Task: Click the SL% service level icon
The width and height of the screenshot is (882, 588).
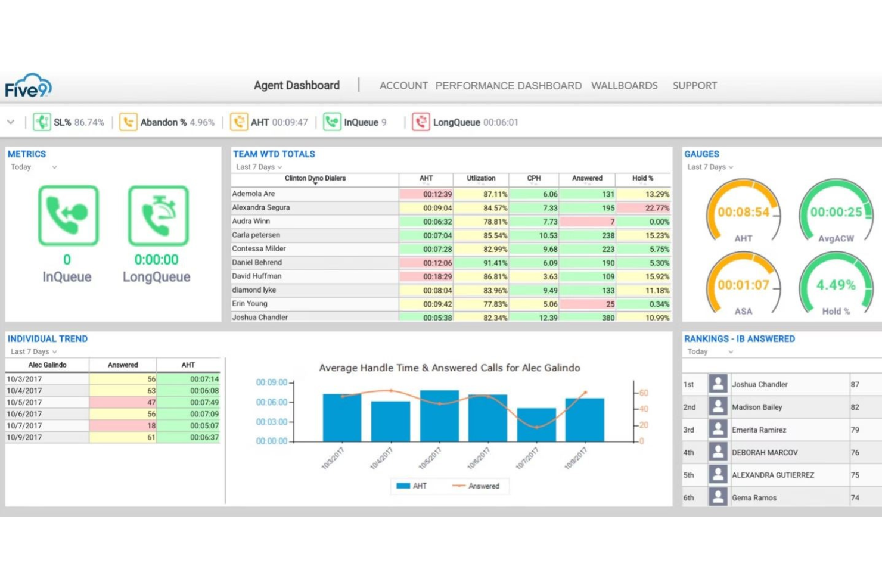Action: (42, 122)
